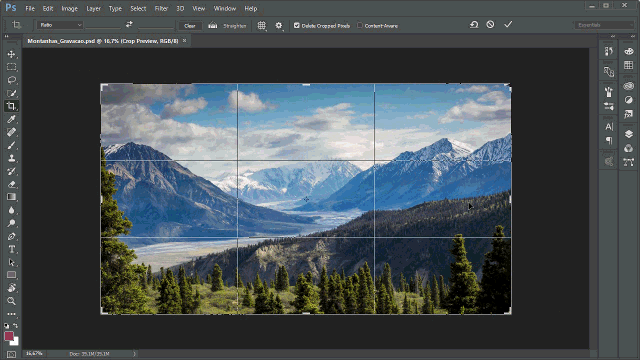Image resolution: width=640 pixels, height=360 pixels.
Task: Open the Essentials workspace dropdown
Action: [603, 25]
